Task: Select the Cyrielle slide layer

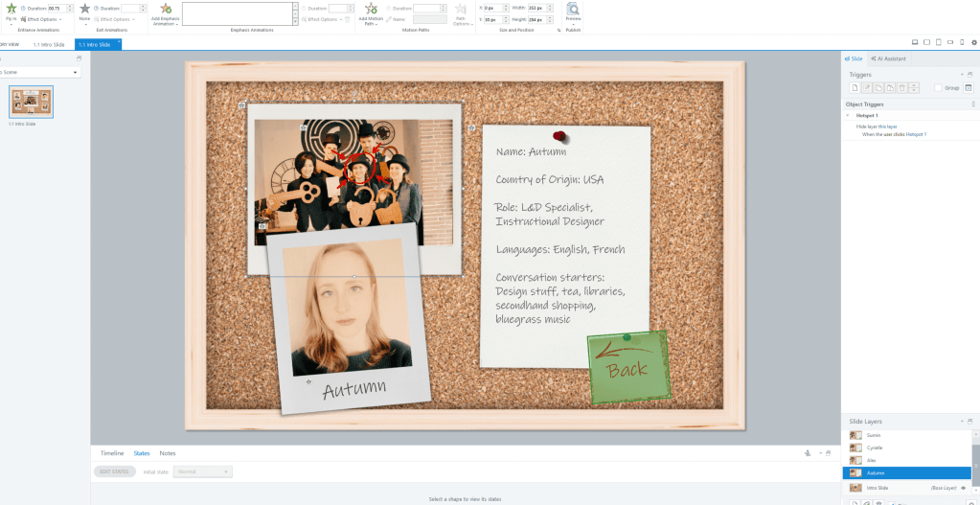Action: tap(875, 448)
